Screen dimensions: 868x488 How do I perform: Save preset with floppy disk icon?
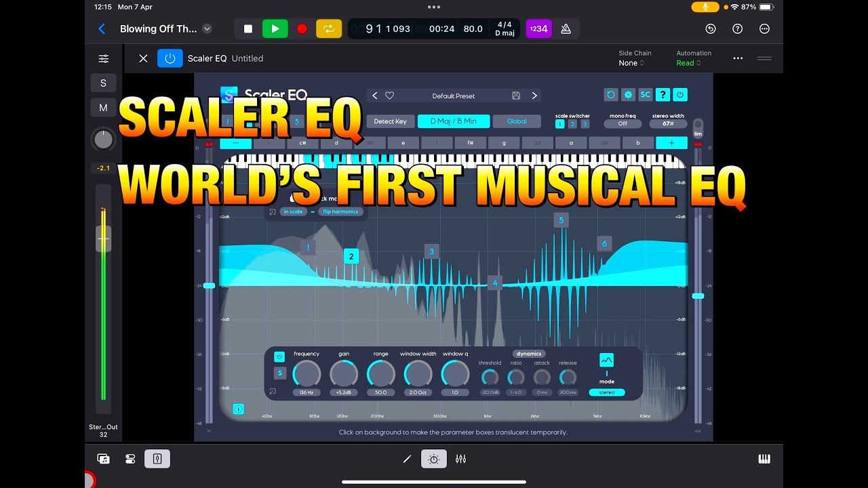(516, 96)
